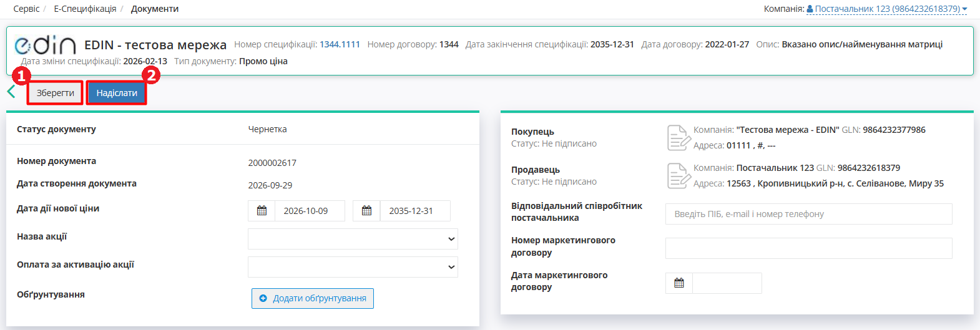980x330 pixels.
Task: Click the green back arrow icon
Action: click(x=11, y=92)
